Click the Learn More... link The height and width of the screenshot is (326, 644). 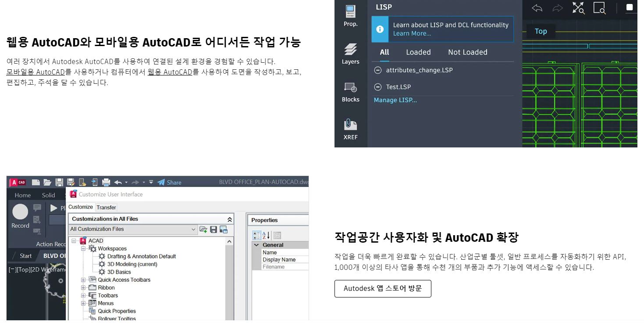click(x=412, y=33)
